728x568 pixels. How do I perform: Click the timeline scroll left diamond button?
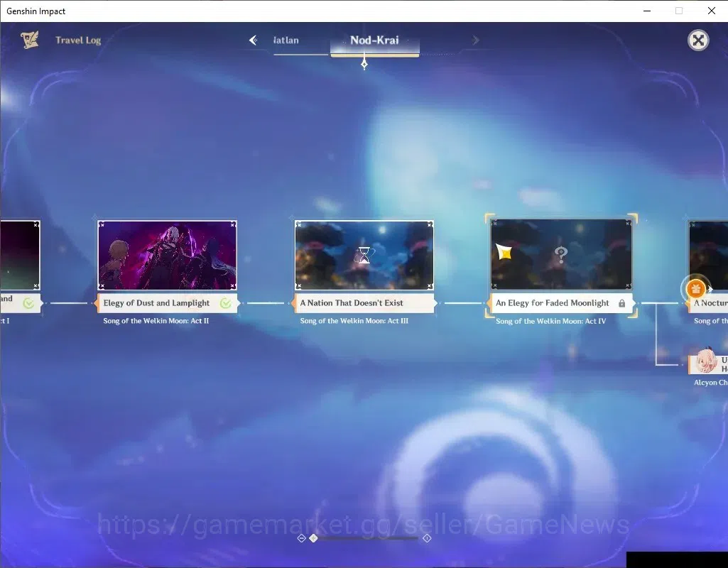point(301,538)
